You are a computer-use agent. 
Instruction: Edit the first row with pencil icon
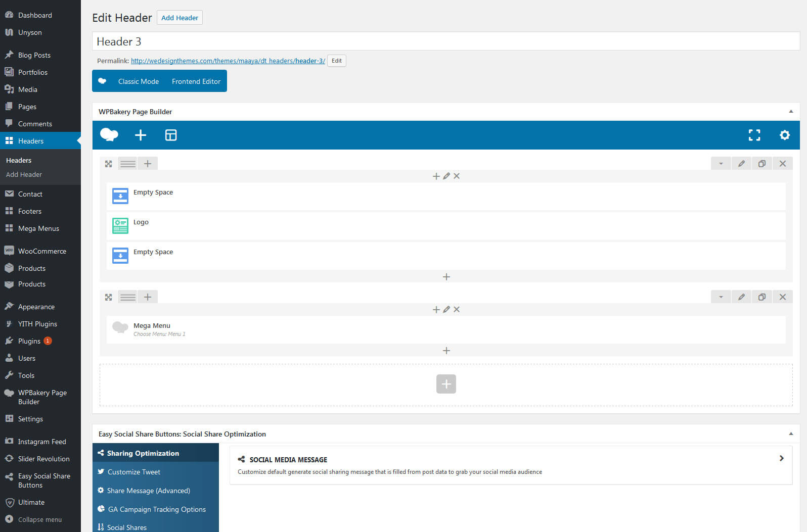[741, 164]
